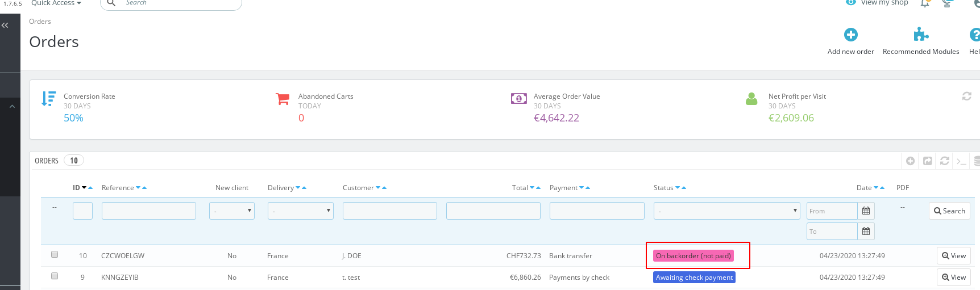Click the Conversion Rate KPI icon

tap(48, 99)
